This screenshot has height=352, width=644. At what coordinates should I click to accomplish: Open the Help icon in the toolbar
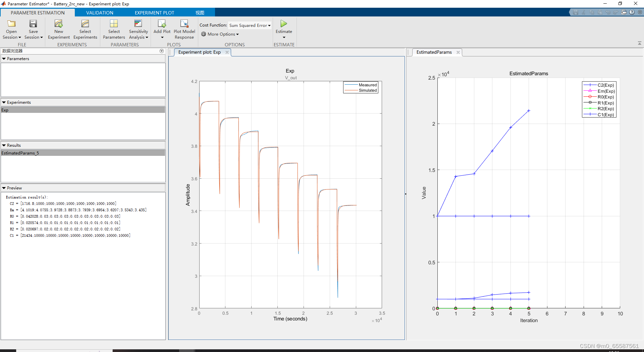click(632, 12)
